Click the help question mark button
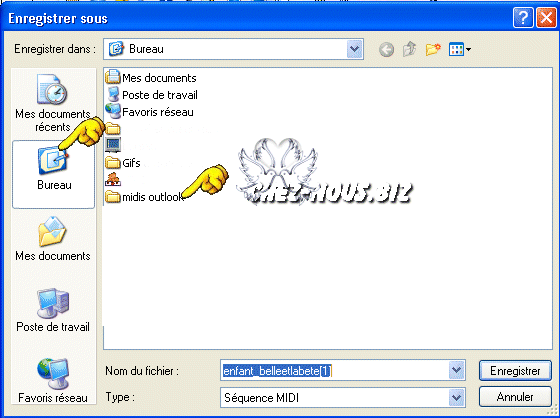Viewport: 560px width, 418px height. pyautogui.click(x=523, y=18)
